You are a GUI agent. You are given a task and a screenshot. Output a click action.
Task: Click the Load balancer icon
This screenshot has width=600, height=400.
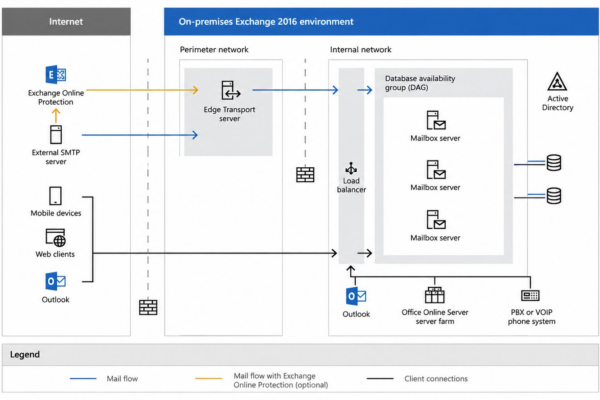click(351, 168)
